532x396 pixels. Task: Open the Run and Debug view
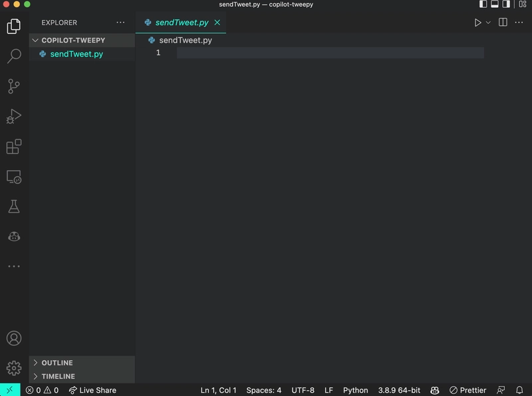[14, 116]
